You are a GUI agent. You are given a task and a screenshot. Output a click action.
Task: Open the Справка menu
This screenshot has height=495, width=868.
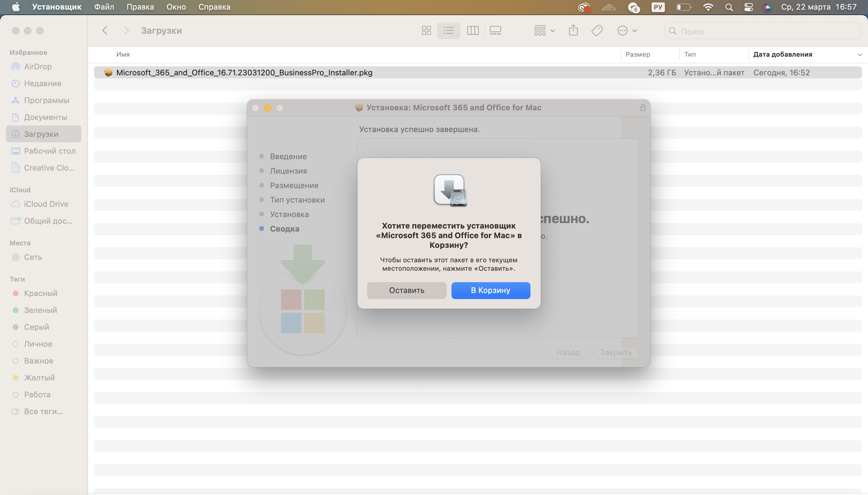click(214, 7)
